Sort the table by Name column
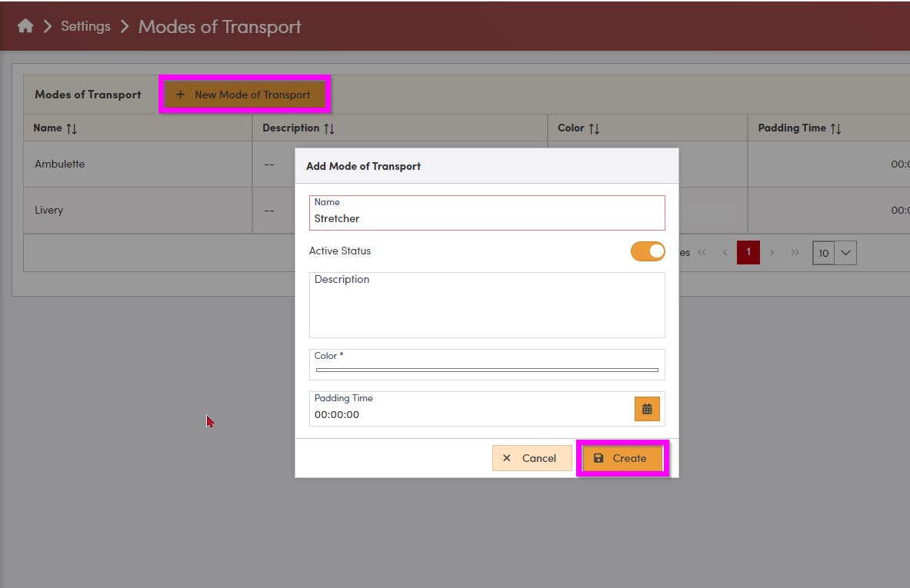 click(x=72, y=128)
